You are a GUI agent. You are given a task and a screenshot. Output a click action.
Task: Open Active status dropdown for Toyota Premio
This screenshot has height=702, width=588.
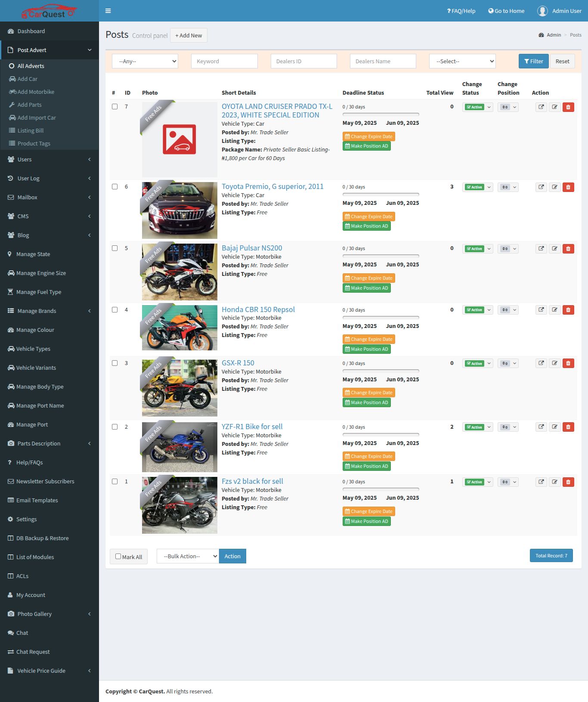click(x=477, y=187)
